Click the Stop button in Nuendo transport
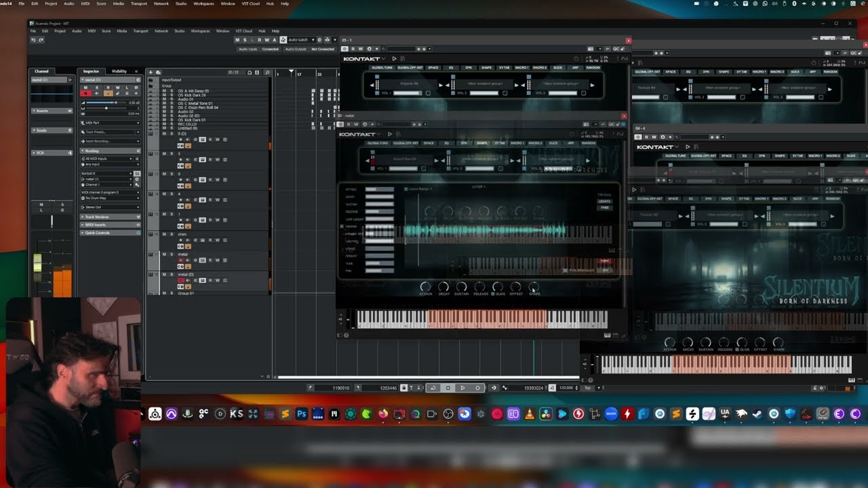 (x=448, y=388)
